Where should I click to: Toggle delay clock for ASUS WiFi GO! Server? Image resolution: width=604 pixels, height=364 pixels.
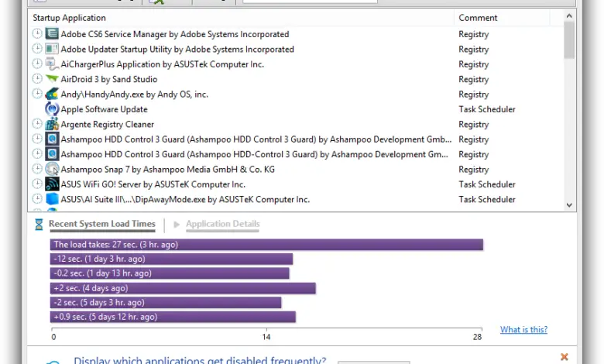click(x=37, y=184)
